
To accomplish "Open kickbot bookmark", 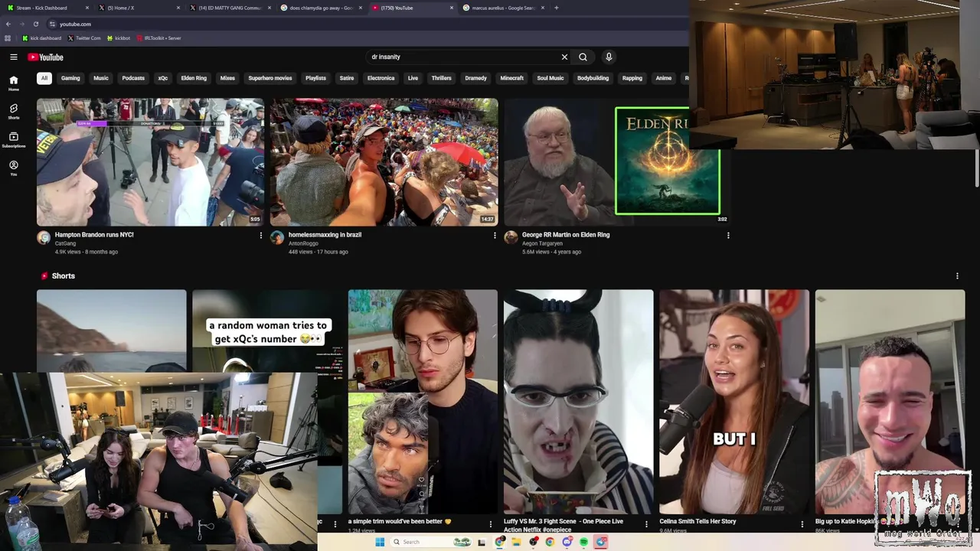I will point(119,37).
